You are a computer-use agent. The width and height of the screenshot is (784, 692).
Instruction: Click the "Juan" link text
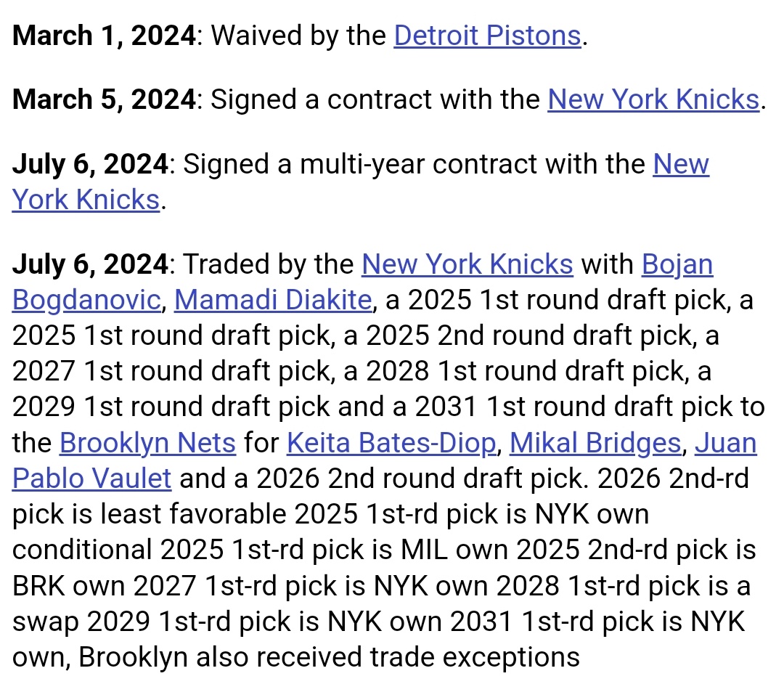[725, 443]
